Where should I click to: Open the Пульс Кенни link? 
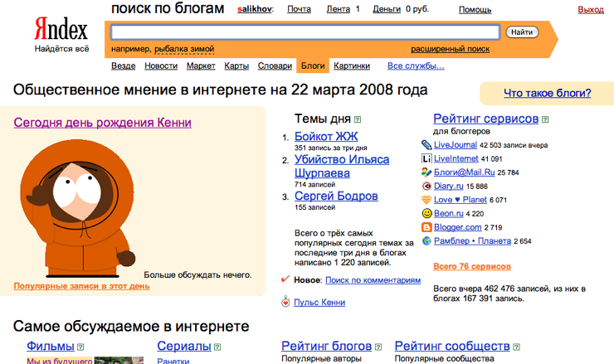coord(319,302)
